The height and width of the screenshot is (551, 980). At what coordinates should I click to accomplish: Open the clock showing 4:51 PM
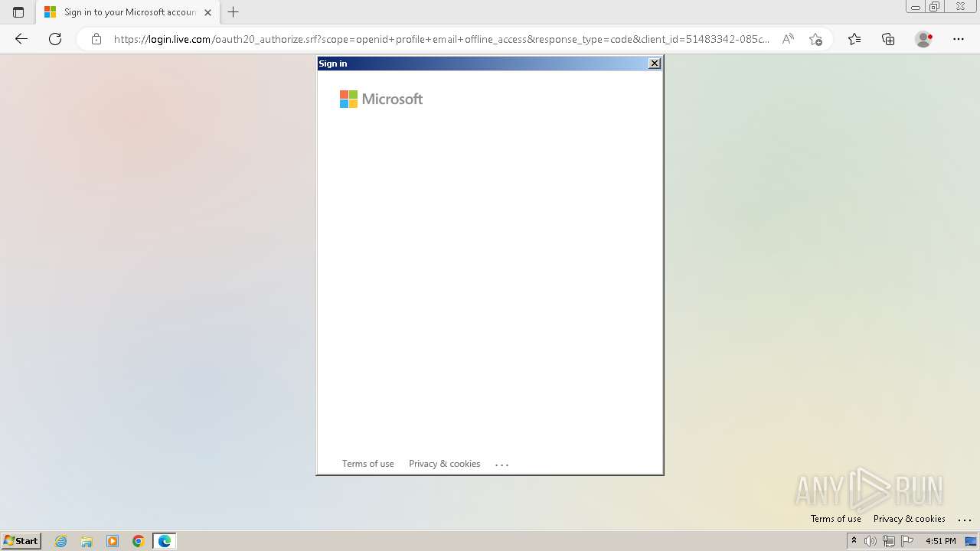click(x=941, y=541)
